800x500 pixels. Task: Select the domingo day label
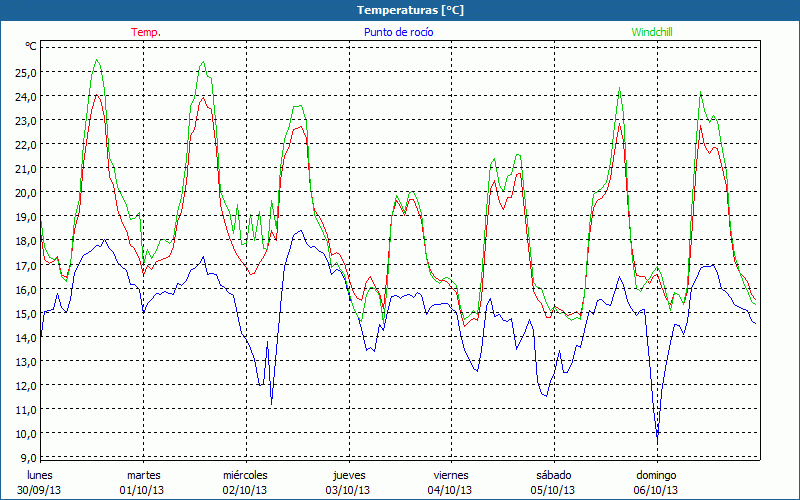pos(656,475)
